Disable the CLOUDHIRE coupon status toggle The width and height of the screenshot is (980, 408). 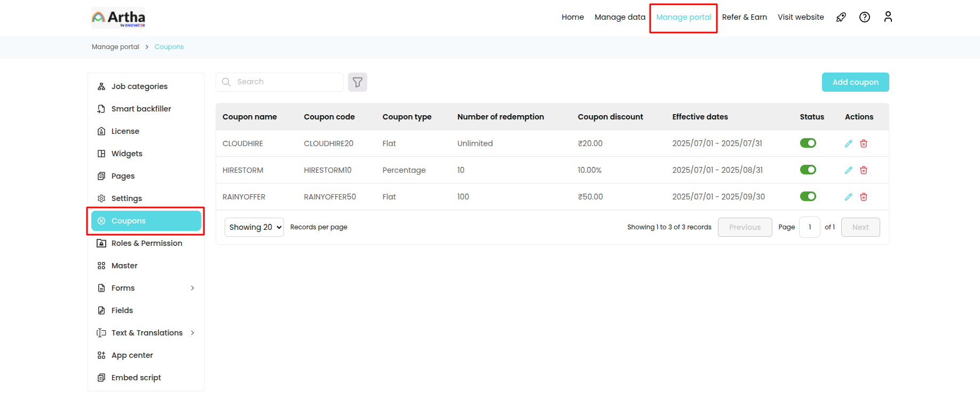click(808, 143)
